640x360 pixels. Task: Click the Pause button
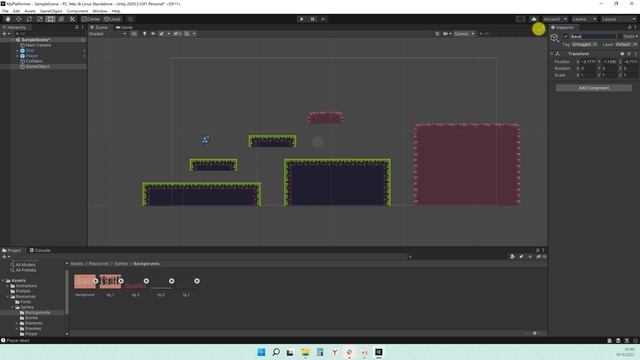313,19
